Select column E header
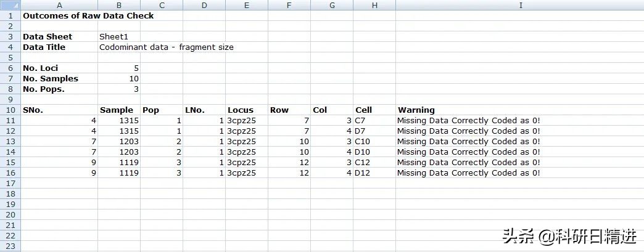 click(x=247, y=6)
